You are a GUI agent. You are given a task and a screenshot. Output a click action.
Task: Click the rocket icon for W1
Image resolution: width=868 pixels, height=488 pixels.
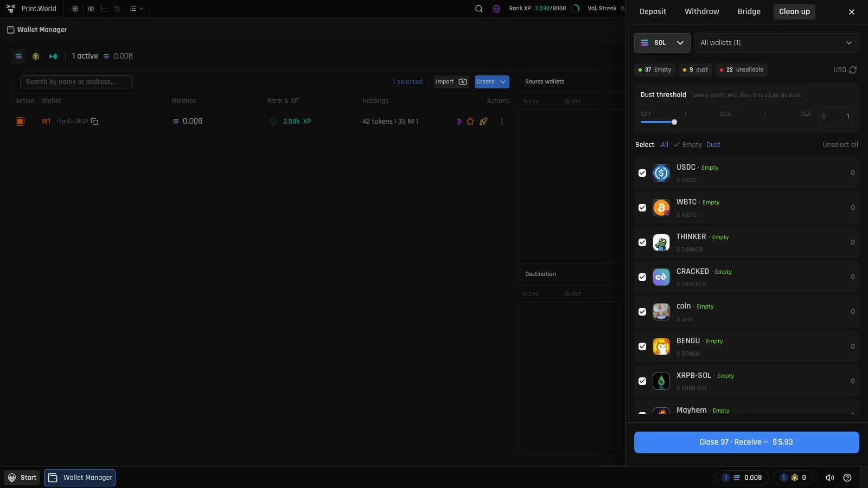pos(483,121)
